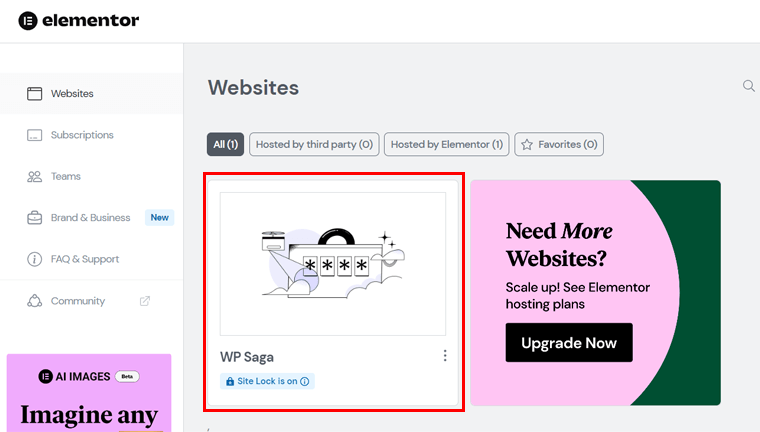Image resolution: width=760 pixels, height=432 pixels.
Task: Open WP Saga three-dot options menu
Action: (x=444, y=356)
